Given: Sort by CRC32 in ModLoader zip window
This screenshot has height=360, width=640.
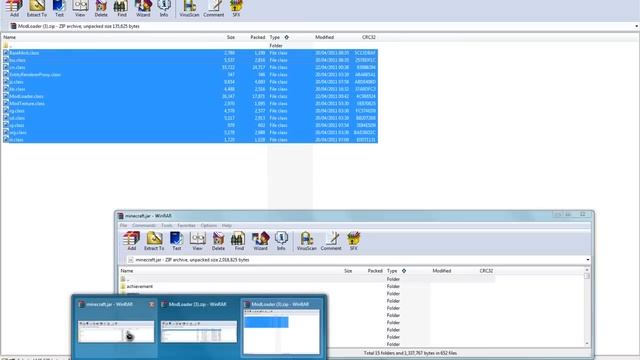Looking at the screenshot, I should click(369, 37).
